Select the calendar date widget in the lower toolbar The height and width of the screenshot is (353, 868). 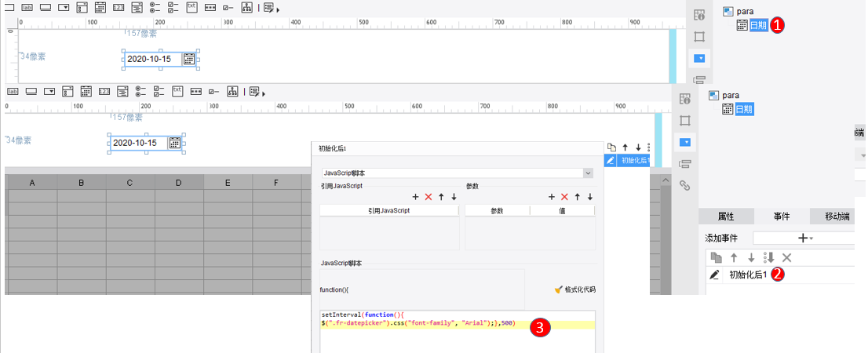click(86, 91)
